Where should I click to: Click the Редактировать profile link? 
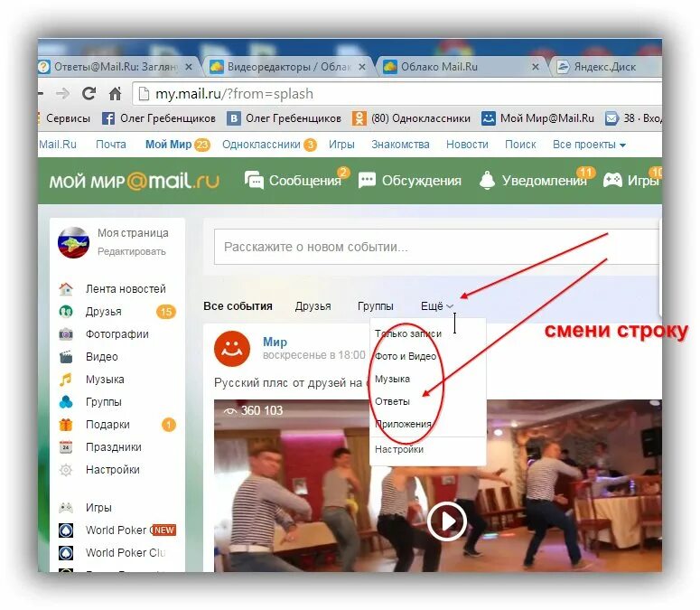tap(132, 252)
